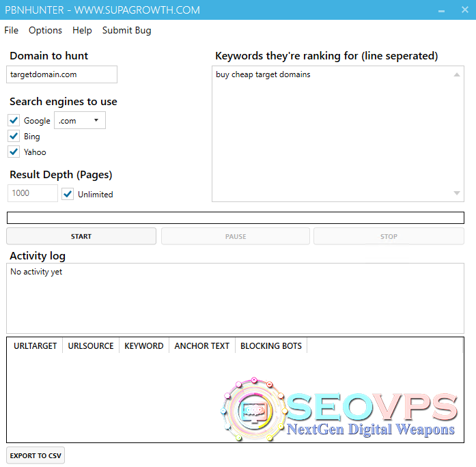Toggle the Unlimited result depth checkbox

[68, 194]
